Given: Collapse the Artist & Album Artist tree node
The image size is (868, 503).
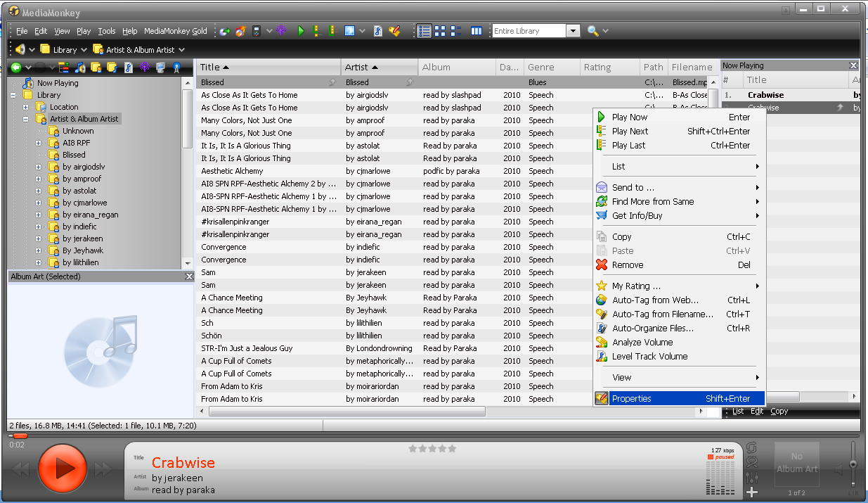Looking at the screenshot, I should point(26,119).
